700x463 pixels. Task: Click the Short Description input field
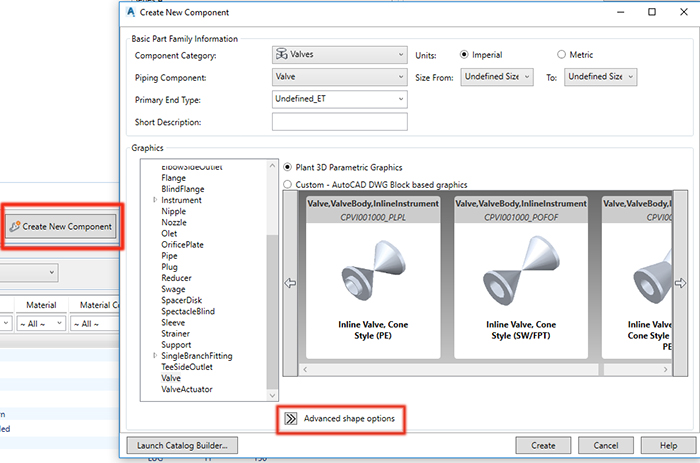[x=340, y=121]
